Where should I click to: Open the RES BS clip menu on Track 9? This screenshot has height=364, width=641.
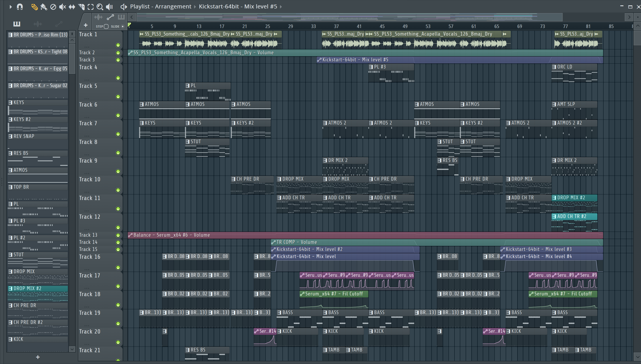(440, 160)
